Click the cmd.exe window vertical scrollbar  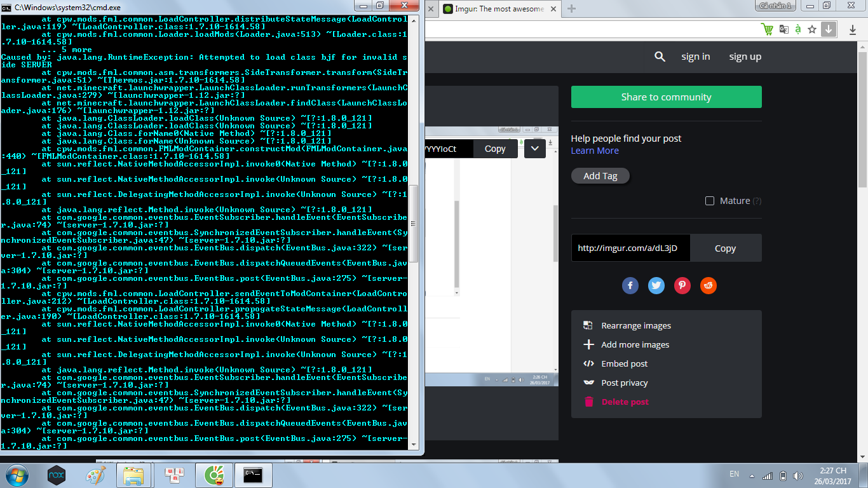(x=414, y=222)
